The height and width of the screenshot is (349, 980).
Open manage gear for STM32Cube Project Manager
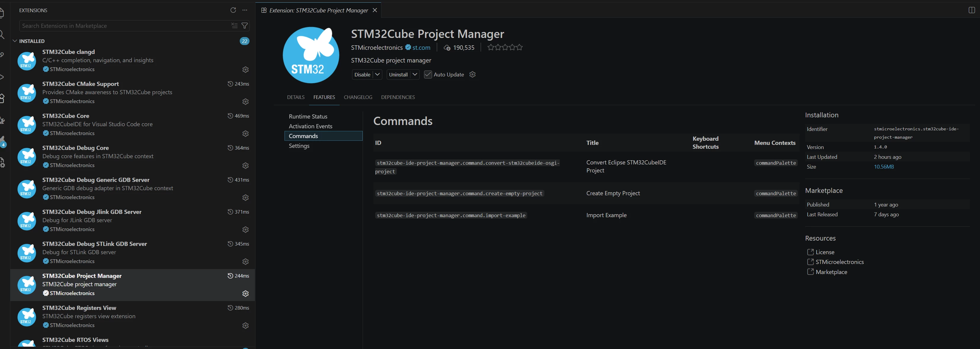(245, 294)
